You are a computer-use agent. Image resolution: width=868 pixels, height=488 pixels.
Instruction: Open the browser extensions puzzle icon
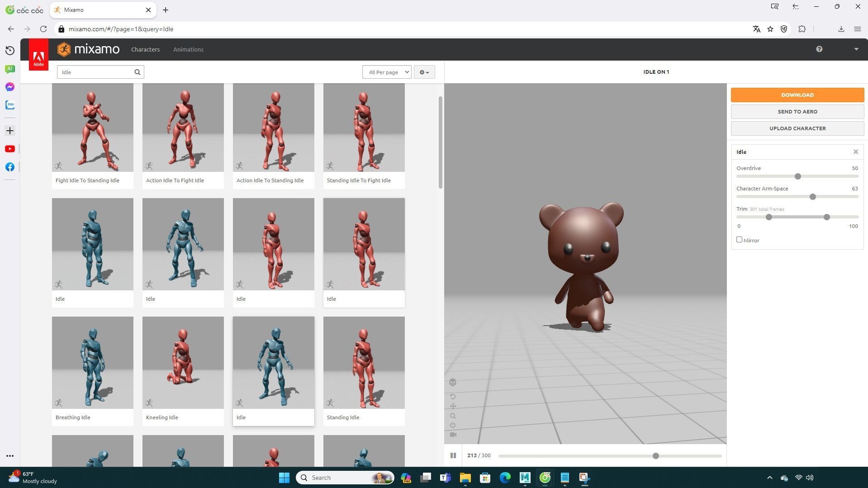802,29
